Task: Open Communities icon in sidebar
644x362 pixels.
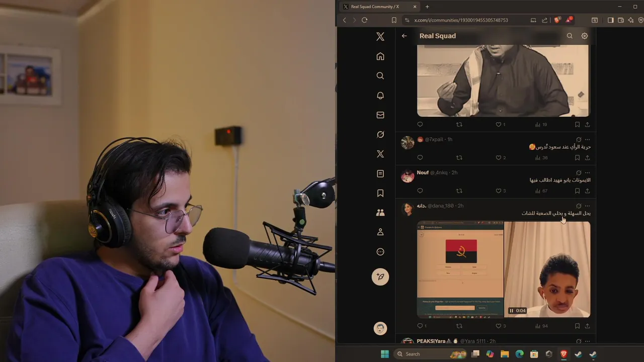Action: (380, 213)
